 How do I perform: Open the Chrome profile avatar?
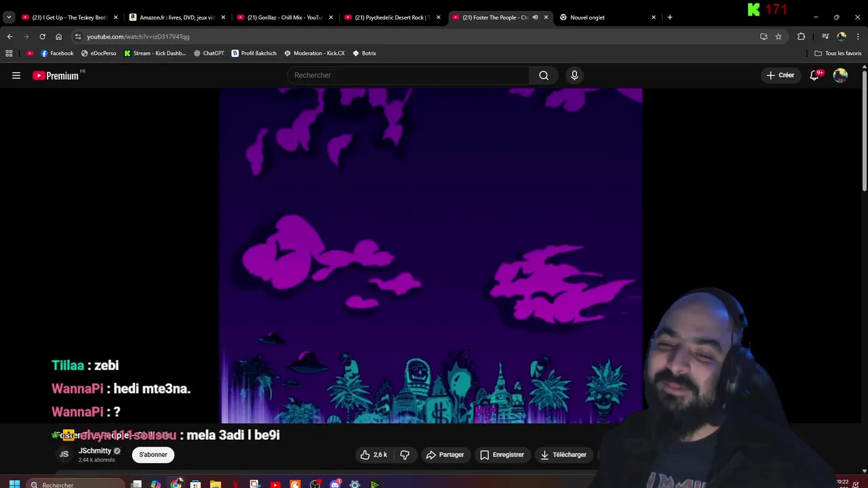coord(842,37)
